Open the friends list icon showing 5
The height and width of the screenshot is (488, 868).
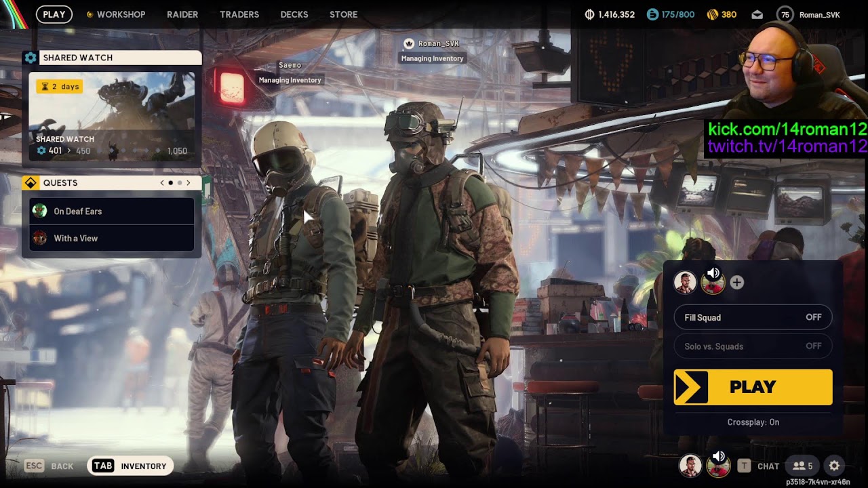tap(802, 466)
